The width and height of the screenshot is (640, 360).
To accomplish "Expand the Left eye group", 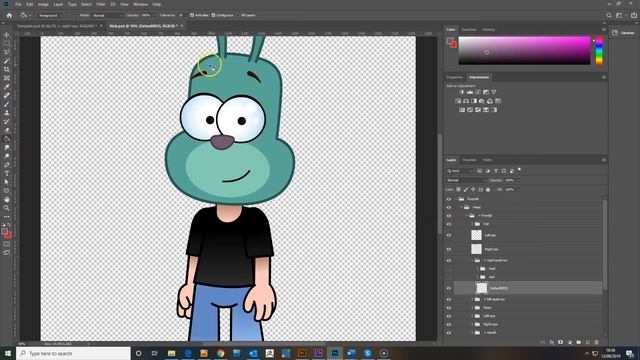I will [473, 316].
